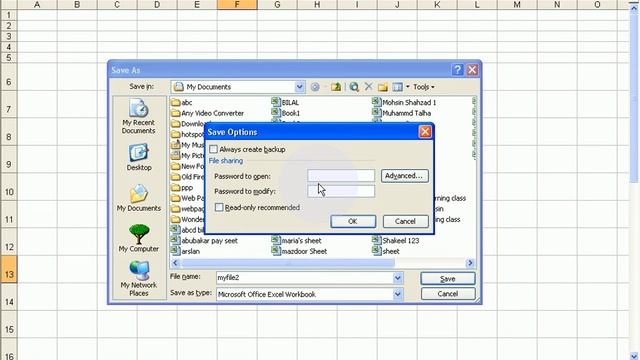Check Always create backup option
The width and height of the screenshot is (640, 360).
tap(213, 149)
